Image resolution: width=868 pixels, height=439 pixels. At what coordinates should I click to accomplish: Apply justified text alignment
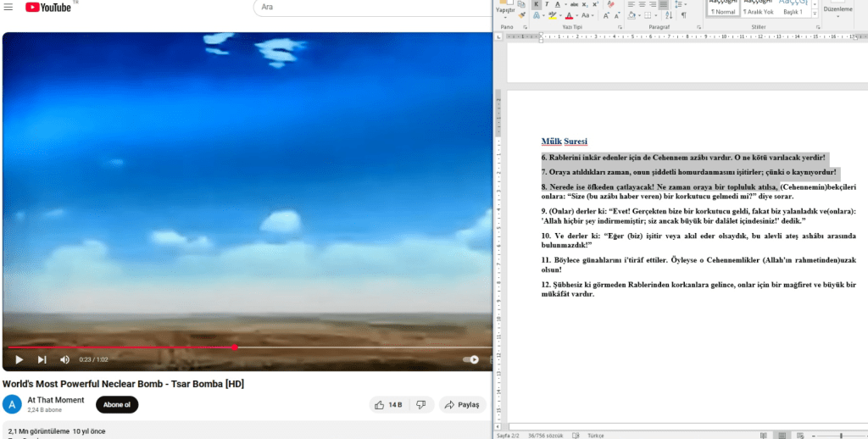(x=664, y=4)
